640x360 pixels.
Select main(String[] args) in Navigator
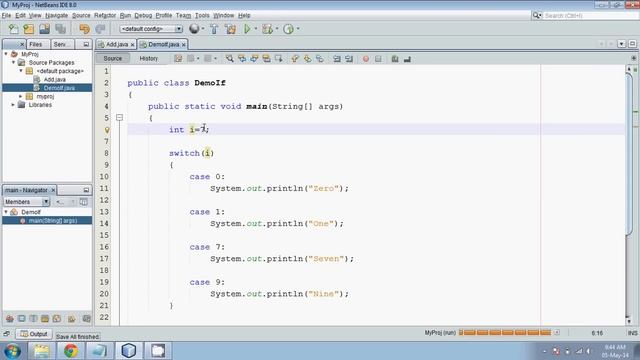pyautogui.click(x=53, y=220)
